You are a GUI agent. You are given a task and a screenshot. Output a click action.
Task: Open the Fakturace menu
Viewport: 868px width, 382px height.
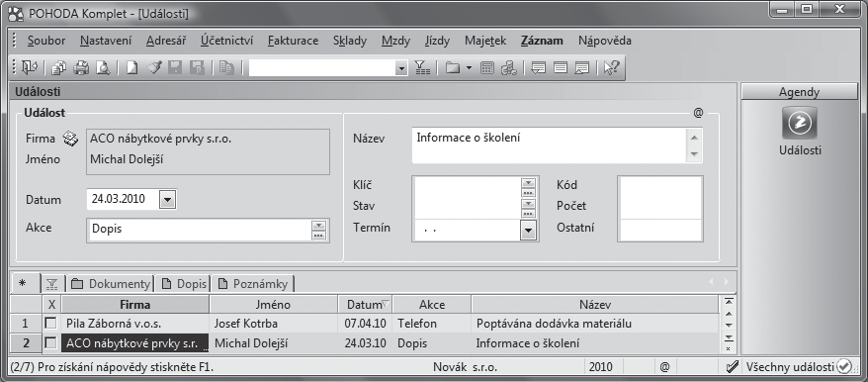293,41
